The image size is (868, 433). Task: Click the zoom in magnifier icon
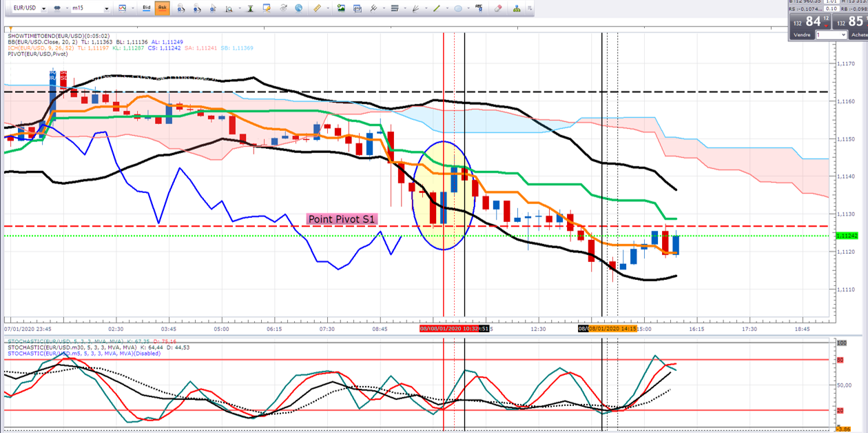(180, 8)
